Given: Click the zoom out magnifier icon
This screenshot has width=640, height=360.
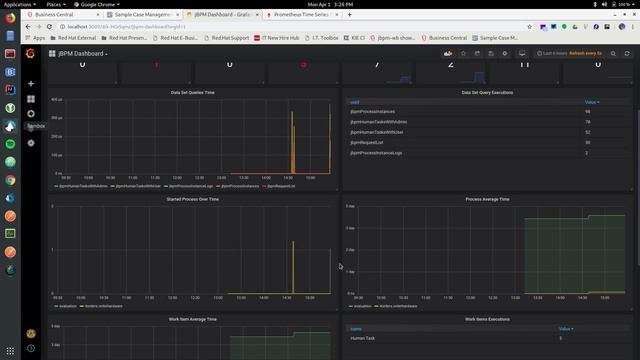Looking at the screenshot, I should click(613, 53).
